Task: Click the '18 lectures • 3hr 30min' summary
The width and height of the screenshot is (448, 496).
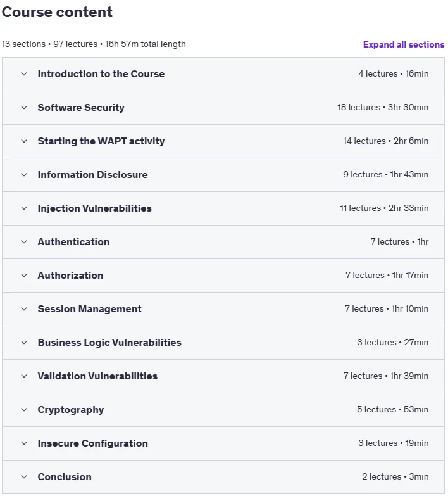Action: [x=383, y=107]
